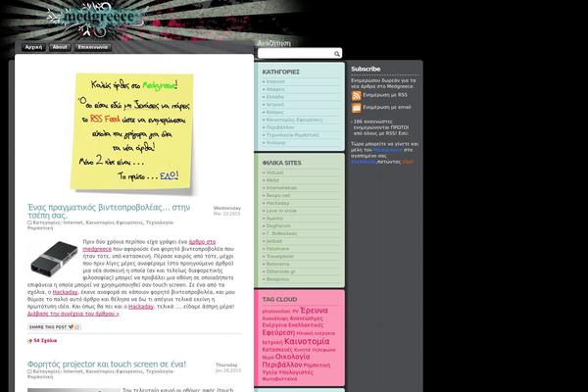Click the Έρευνα tag in tag cloud

tap(315, 311)
